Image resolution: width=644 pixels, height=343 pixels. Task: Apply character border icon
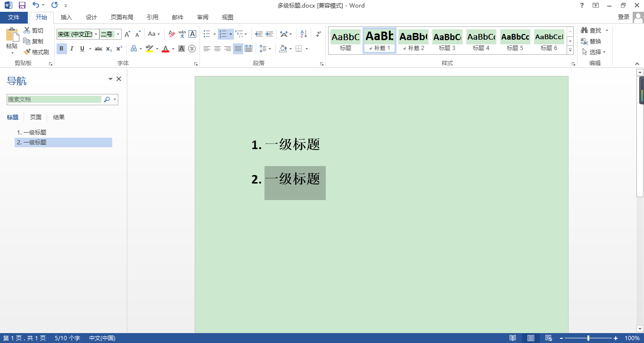[x=192, y=34]
